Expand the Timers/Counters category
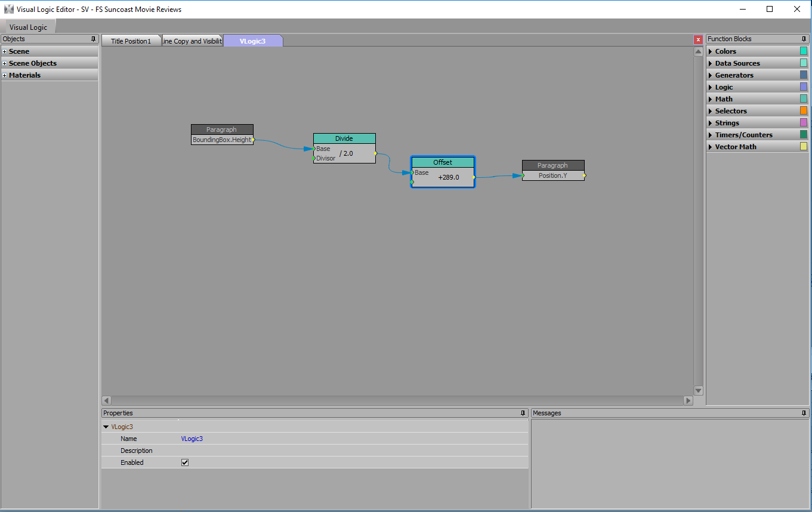 711,135
